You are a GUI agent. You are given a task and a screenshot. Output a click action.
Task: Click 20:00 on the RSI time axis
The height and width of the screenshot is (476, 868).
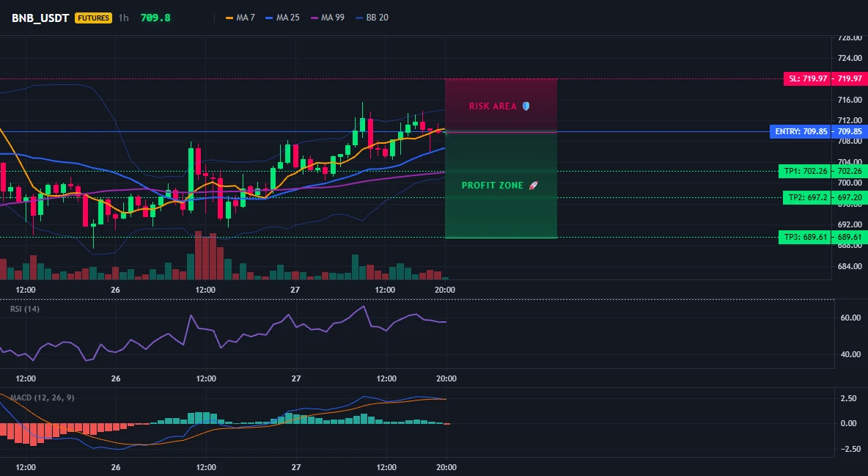[446, 378]
